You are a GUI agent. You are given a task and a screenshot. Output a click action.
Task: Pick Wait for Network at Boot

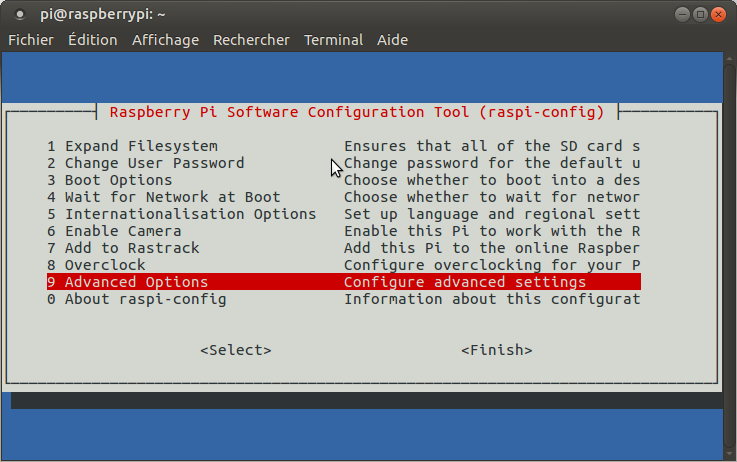pos(172,197)
